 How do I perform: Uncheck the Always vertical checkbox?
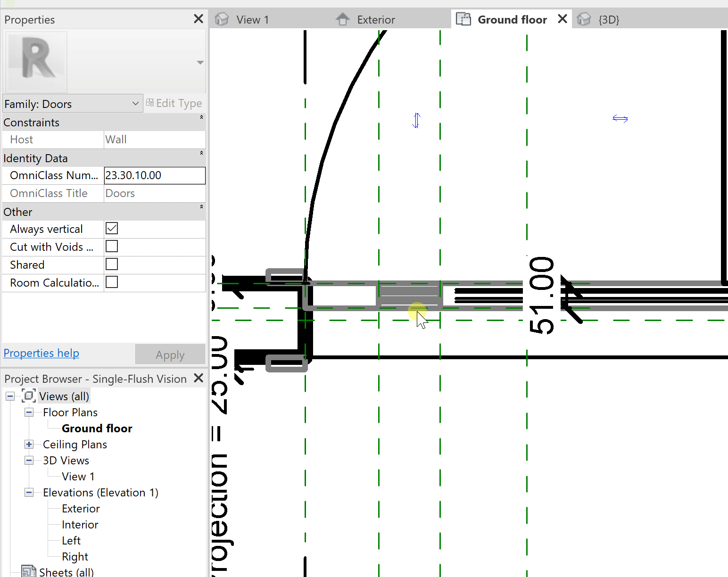click(112, 229)
